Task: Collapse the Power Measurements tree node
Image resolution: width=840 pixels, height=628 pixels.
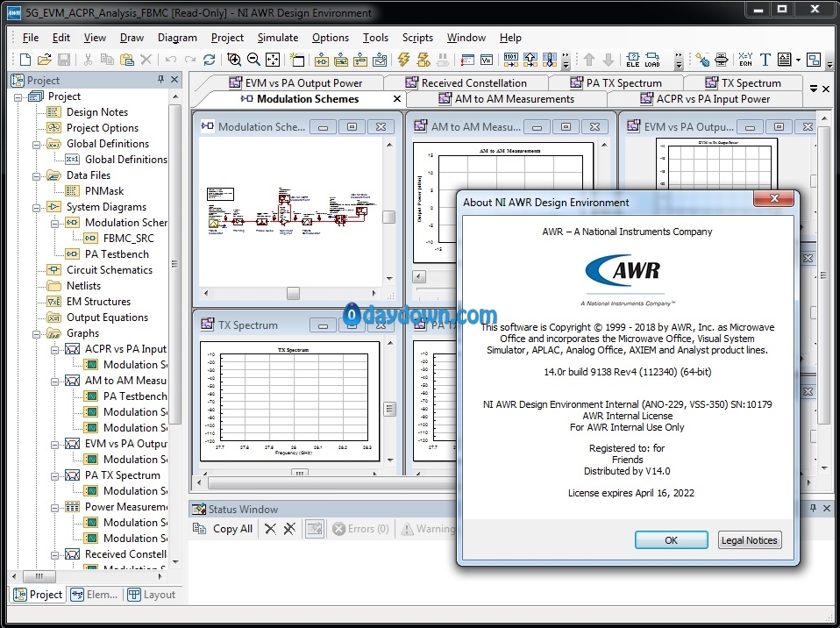Action: pyautogui.click(x=54, y=508)
